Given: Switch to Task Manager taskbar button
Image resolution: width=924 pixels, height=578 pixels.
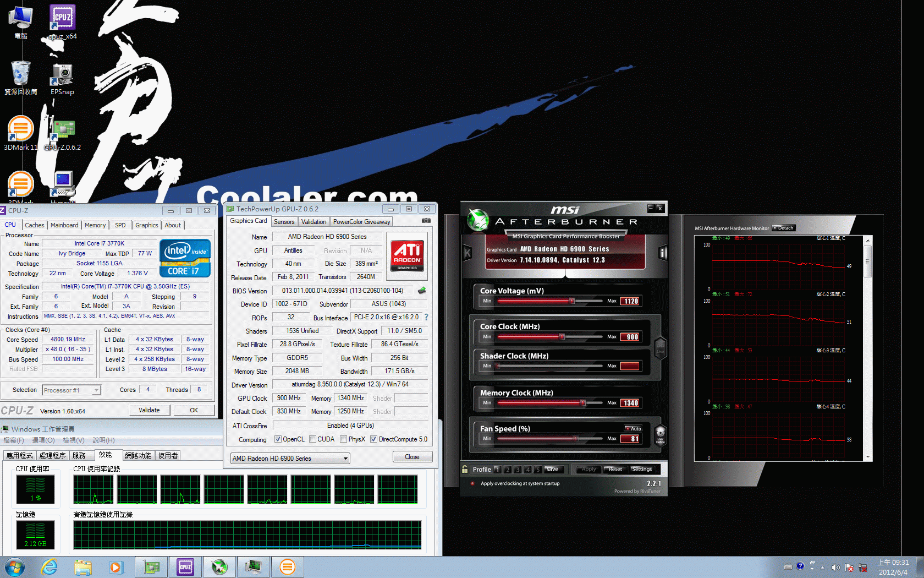Looking at the screenshot, I should point(254,567).
